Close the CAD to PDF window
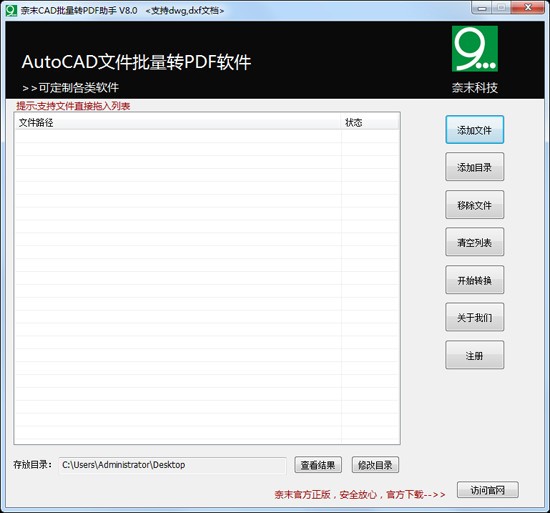The height and width of the screenshot is (513, 550). pyautogui.click(x=528, y=8)
